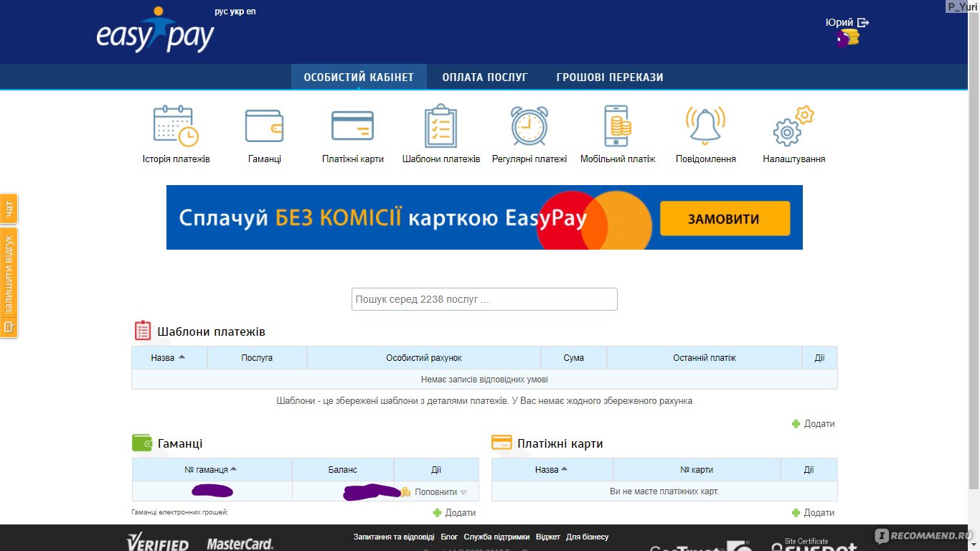
Task: Click the page vertical scrollbar
Action: pos(974,251)
